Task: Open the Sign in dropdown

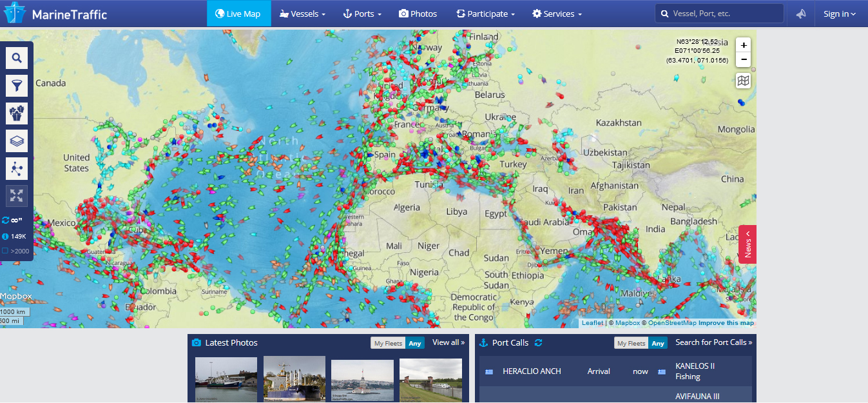Action: click(x=840, y=14)
